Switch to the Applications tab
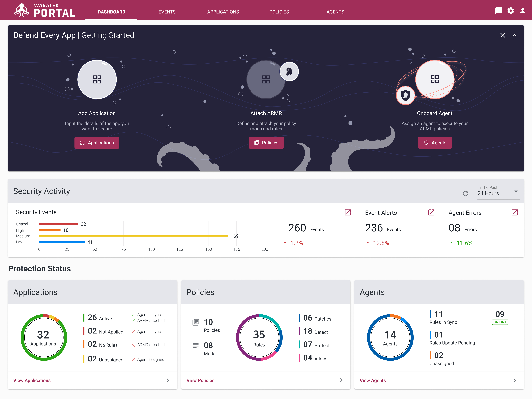 [x=223, y=12]
